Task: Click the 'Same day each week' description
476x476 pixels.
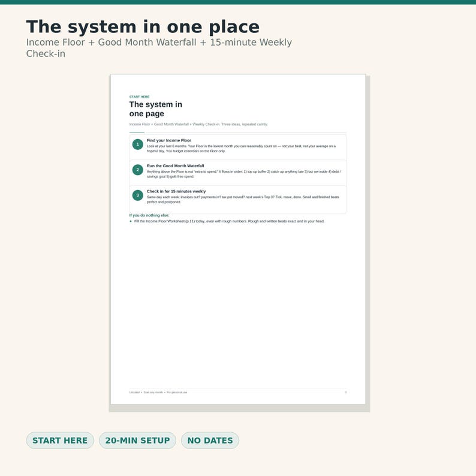Action: 243,200
